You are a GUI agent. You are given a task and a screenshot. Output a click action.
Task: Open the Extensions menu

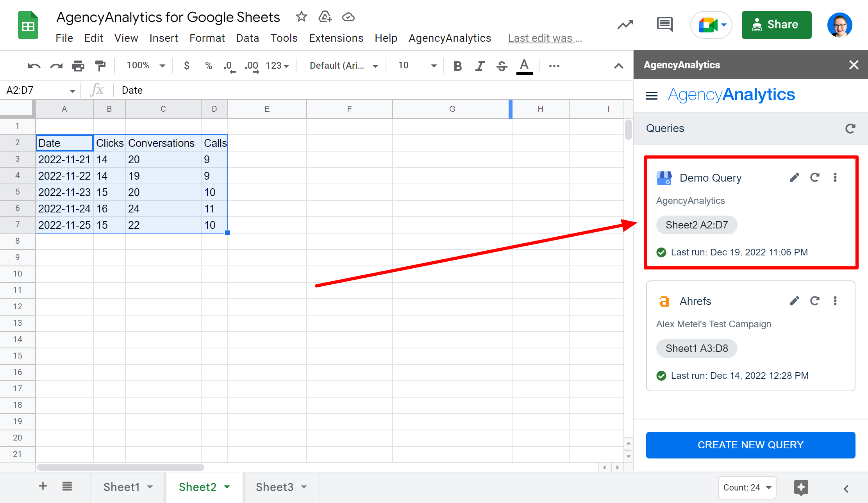(x=336, y=38)
